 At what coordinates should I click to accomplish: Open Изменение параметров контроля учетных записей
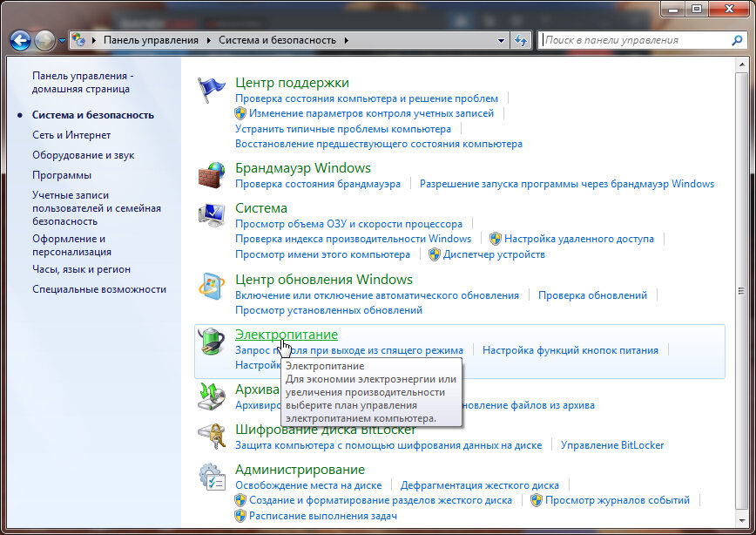pyautogui.click(x=371, y=113)
